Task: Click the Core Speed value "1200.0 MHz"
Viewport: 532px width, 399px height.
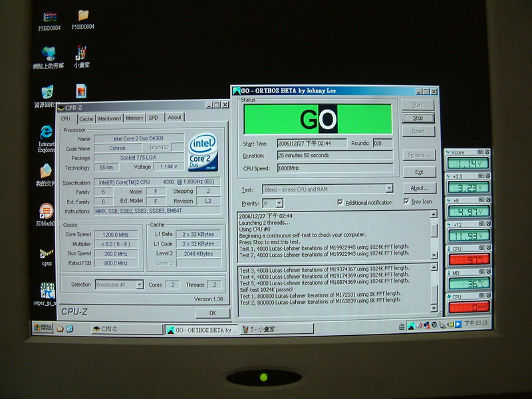Action: (116, 235)
